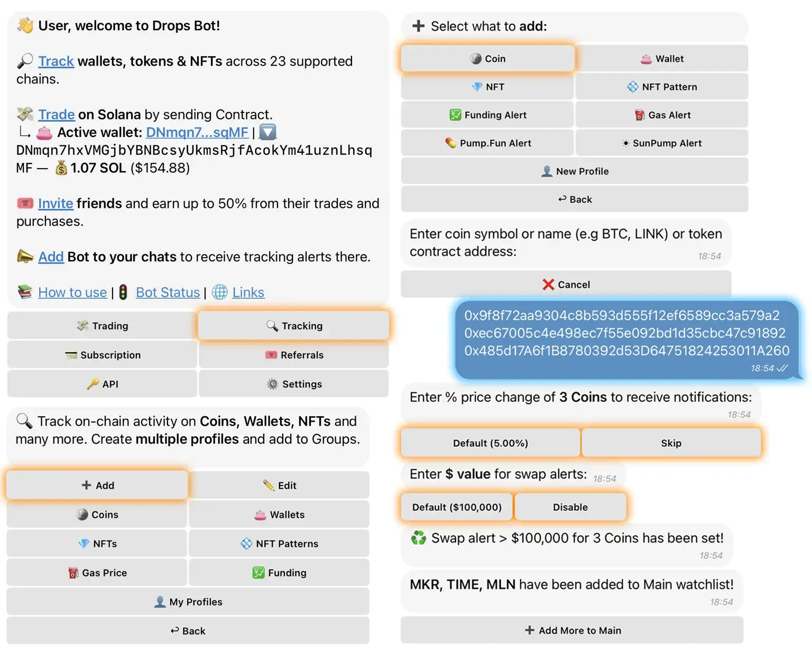Go Back from the Select what to add menu

click(x=574, y=199)
